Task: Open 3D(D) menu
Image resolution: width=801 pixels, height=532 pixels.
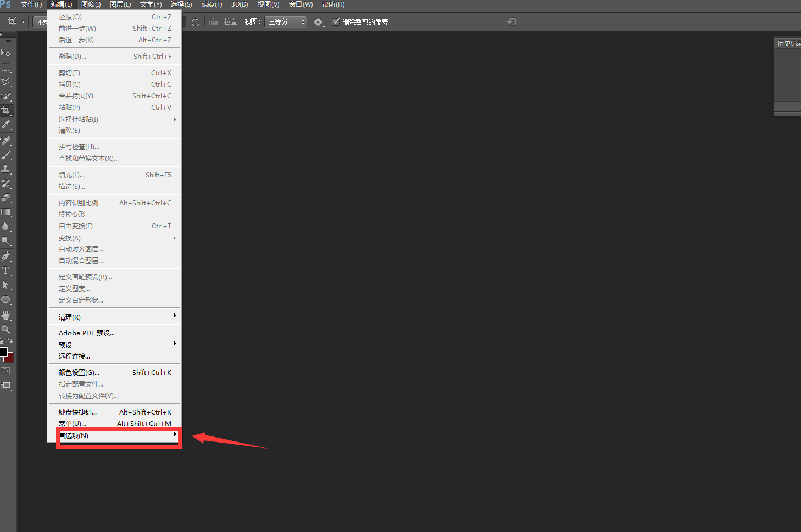Action: pyautogui.click(x=240, y=4)
